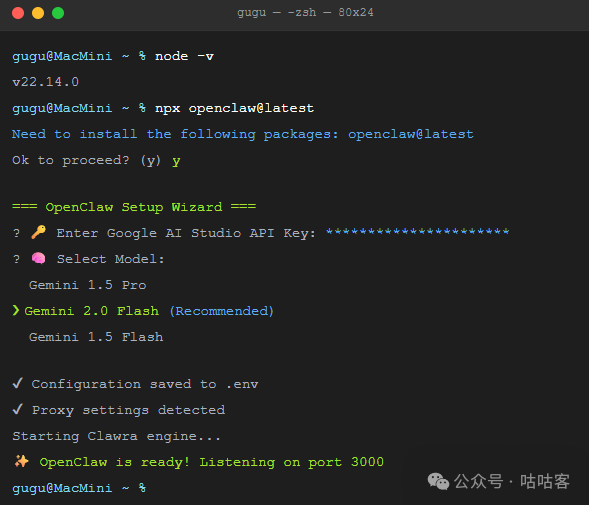Click the 'Proxy settings detected' text
The width and height of the screenshot is (589, 505).
click(x=128, y=410)
